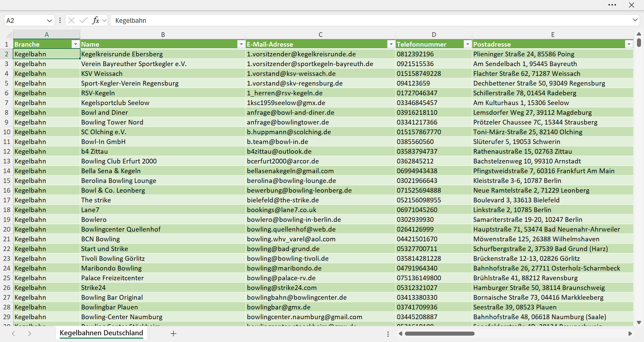Click vertical dots beside the Name Box
The height and width of the screenshot is (342, 644).
tap(60, 20)
